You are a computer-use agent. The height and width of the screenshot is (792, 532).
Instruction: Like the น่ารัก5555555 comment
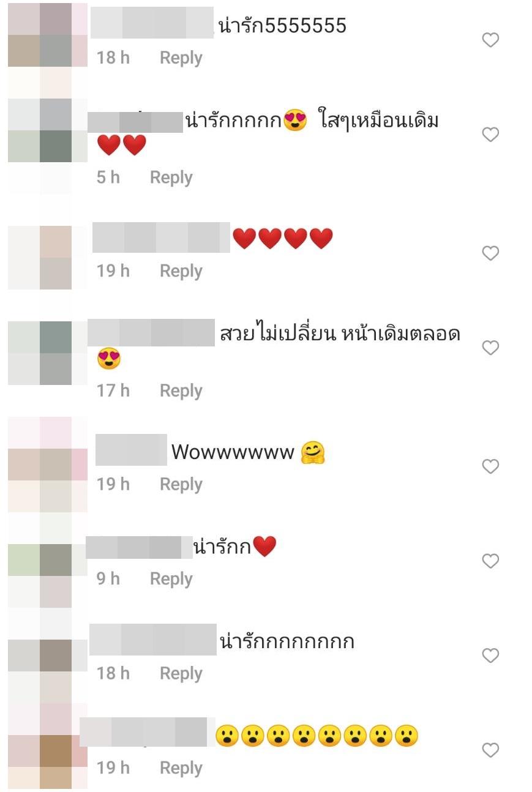point(490,40)
